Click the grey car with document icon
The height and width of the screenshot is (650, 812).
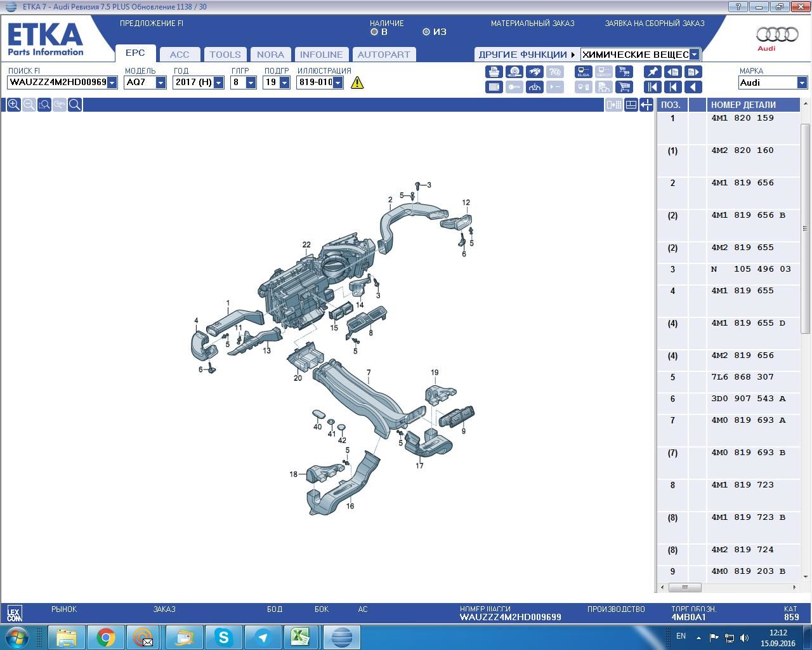pyautogui.click(x=604, y=87)
